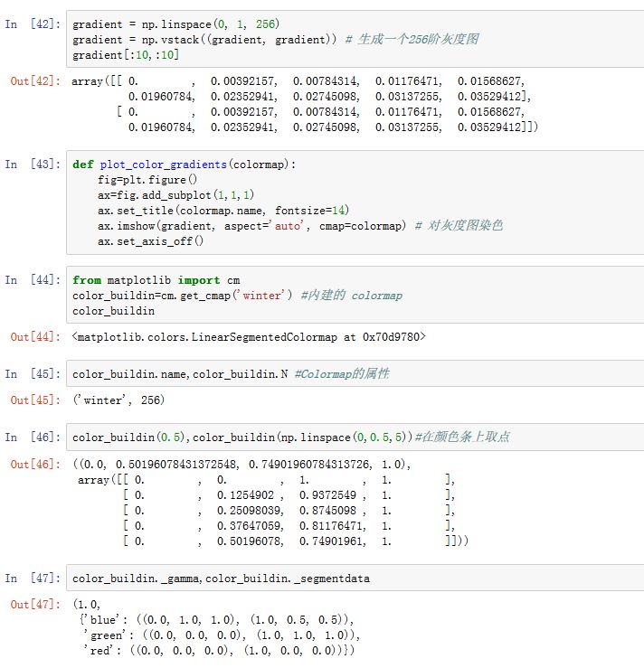Focus the In [44] get_cmap code cell
644x668 pixels.
pyautogui.click(x=355, y=295)
